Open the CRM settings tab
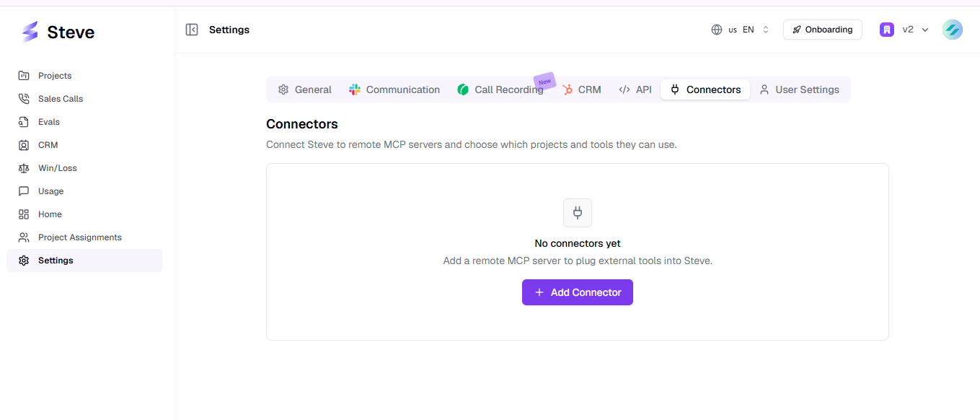 click(581, 89)
